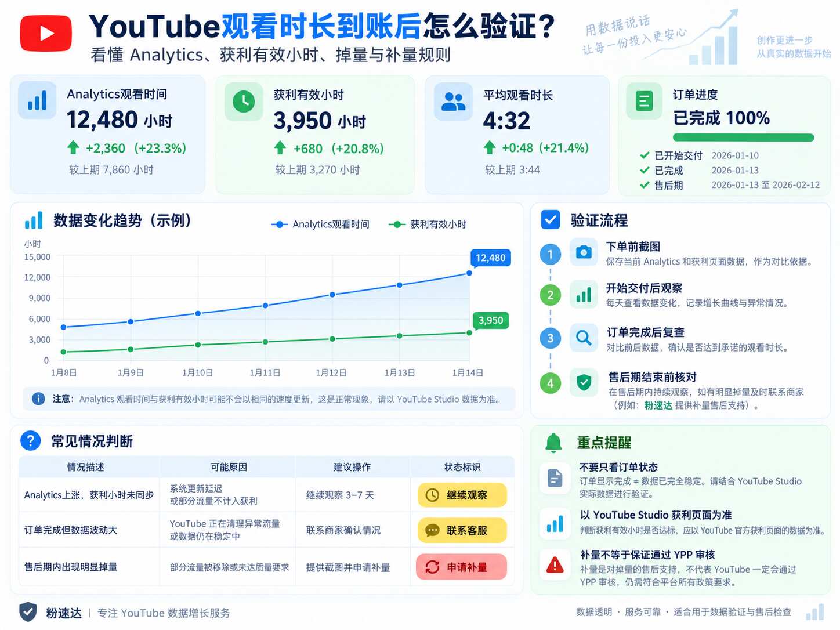840x630 pixels.
Task: Click the cell '提供截图并申请补量'
Action: click(347, 567)
